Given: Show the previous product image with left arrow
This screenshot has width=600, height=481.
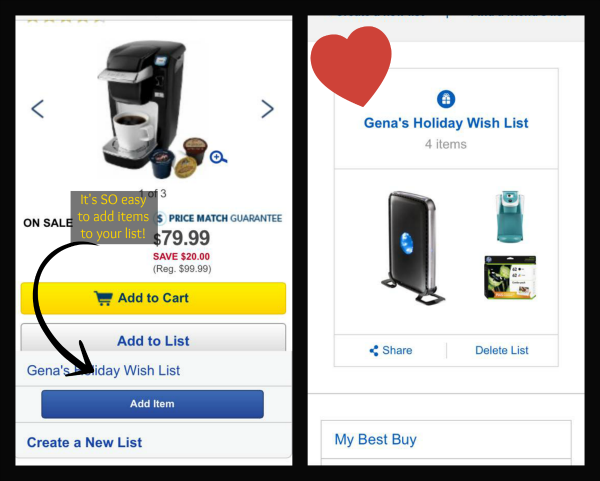Looking at the screenshot, I should (x=38, y=109).
